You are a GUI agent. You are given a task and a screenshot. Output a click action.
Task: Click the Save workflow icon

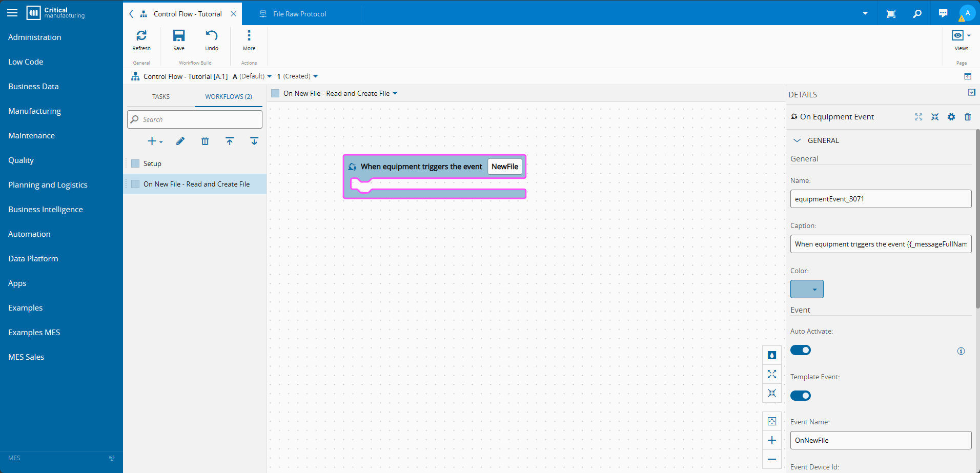pyautogui.click(x=178, y=36)
